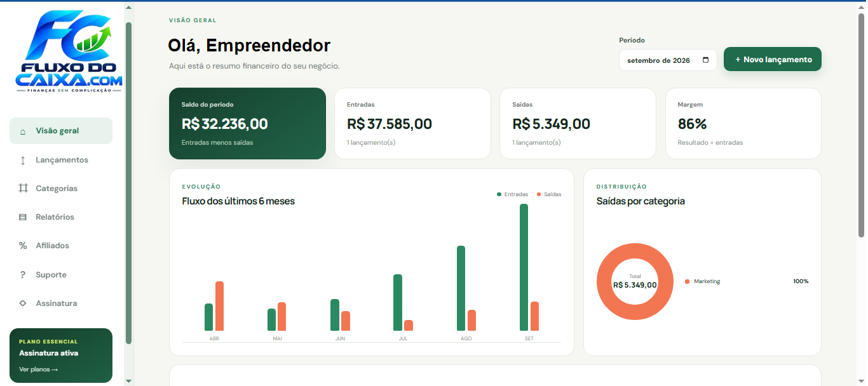Click the R$ 37.585,00 entradas value

390,124
